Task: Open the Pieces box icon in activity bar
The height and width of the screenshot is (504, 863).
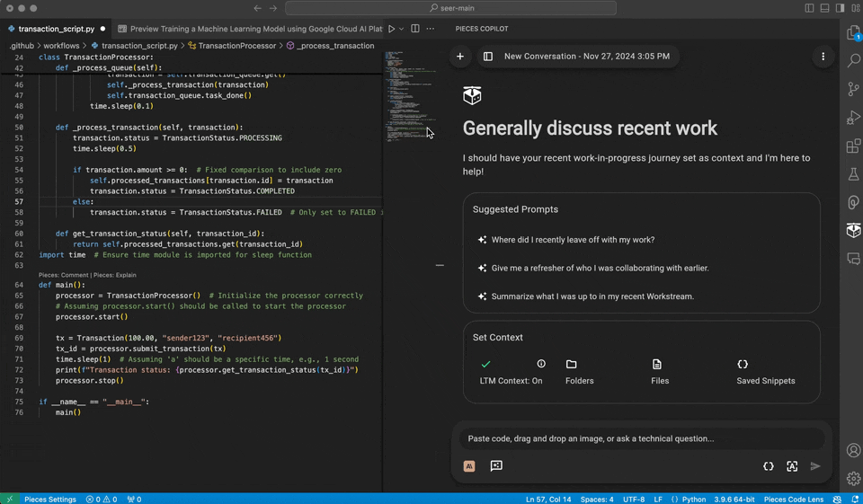Action: [853, 230]
